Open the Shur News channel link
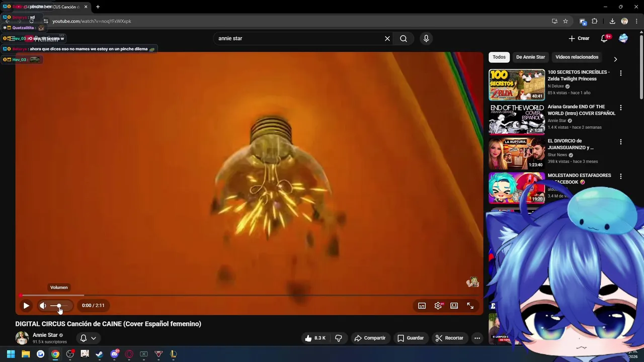 (557, 155)
